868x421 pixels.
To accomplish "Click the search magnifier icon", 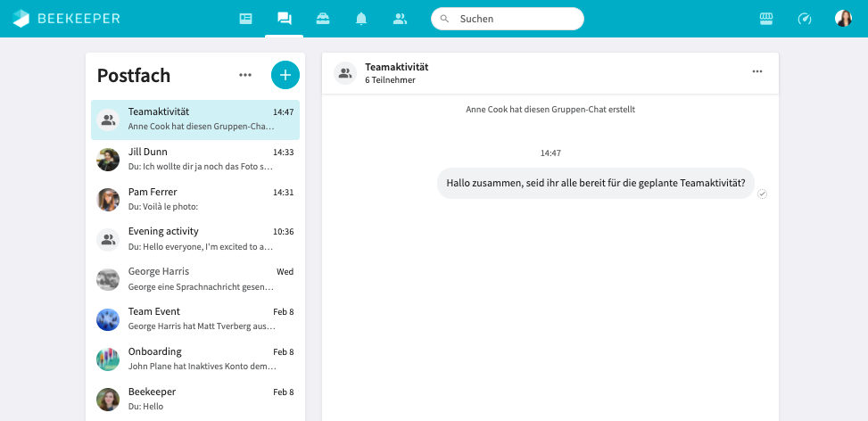I will (444, 19).
